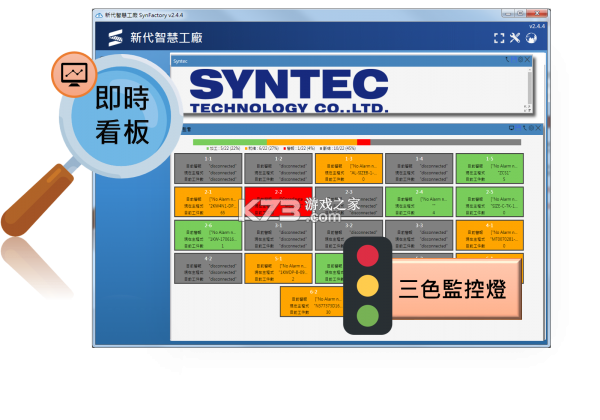This screenshot has width=600, height=420.
Task: Click the first title bar icon of the Syntec panel
Action: coord(507,60)
